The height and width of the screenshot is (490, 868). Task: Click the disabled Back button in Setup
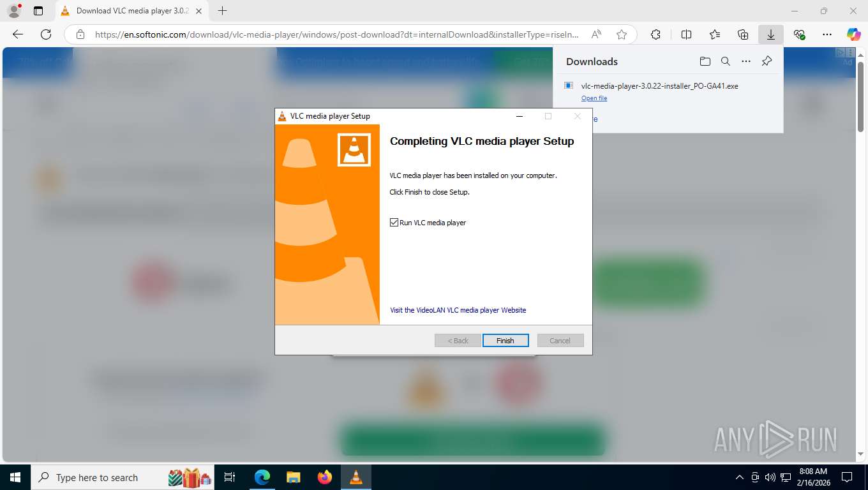458,341
